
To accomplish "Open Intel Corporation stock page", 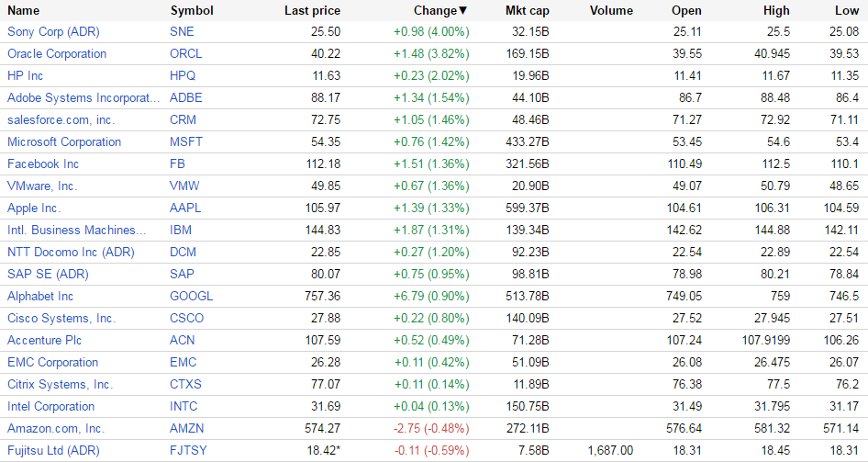I will [51, 406].
